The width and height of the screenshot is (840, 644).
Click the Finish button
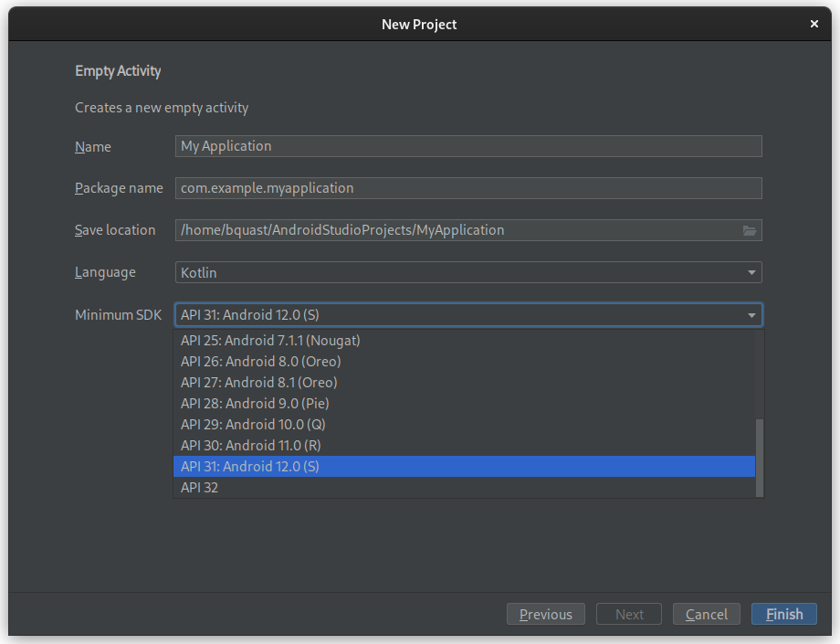tap(784, 614)
